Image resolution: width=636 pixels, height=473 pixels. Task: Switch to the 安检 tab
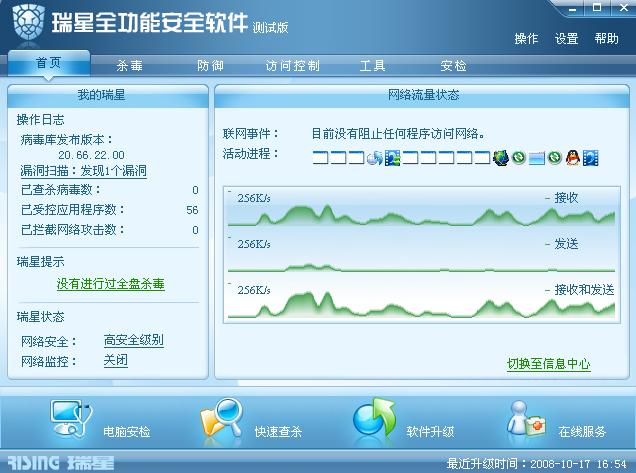[x=453, y=65]
